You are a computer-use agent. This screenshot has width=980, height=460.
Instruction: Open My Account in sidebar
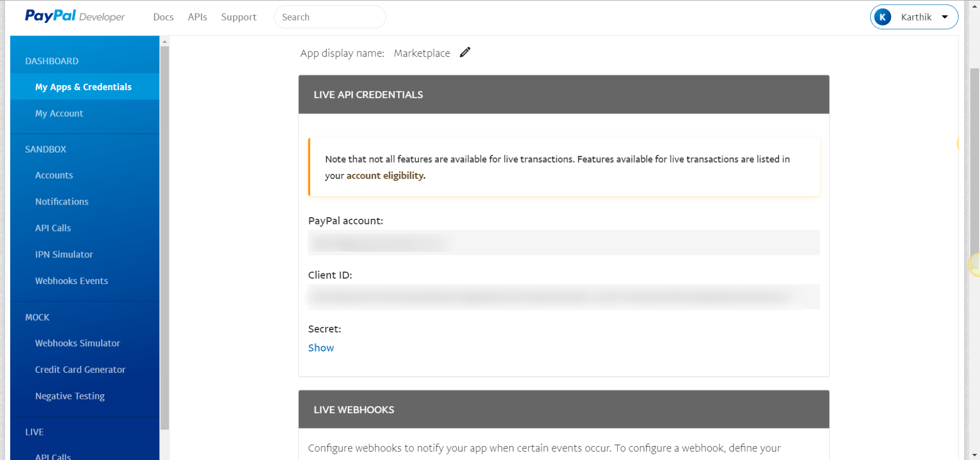pos(59,113)
